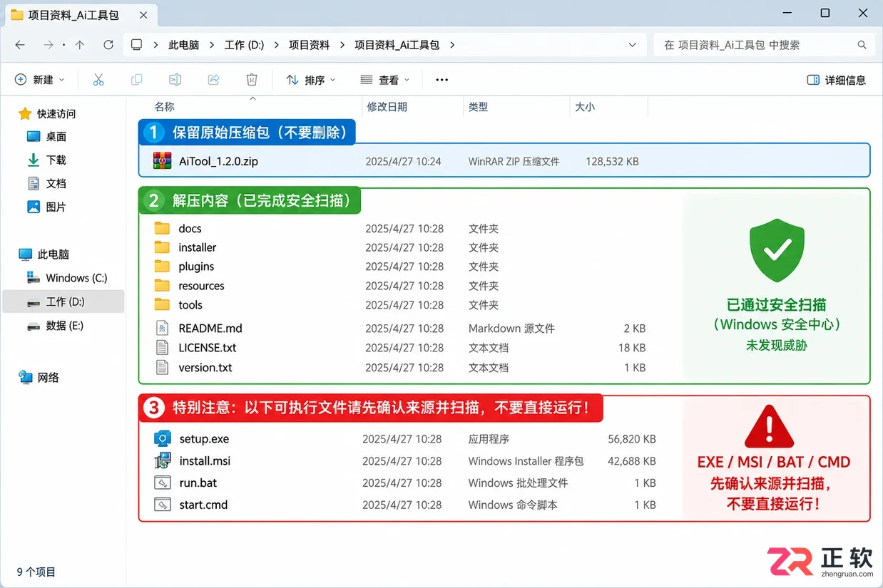Open the three-dots See more menu
This screenshot has width=883, height=588.
(x=441, y=80)
